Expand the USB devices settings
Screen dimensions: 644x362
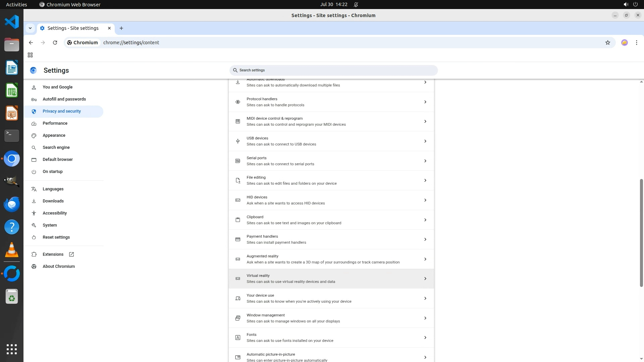(331, 141)
